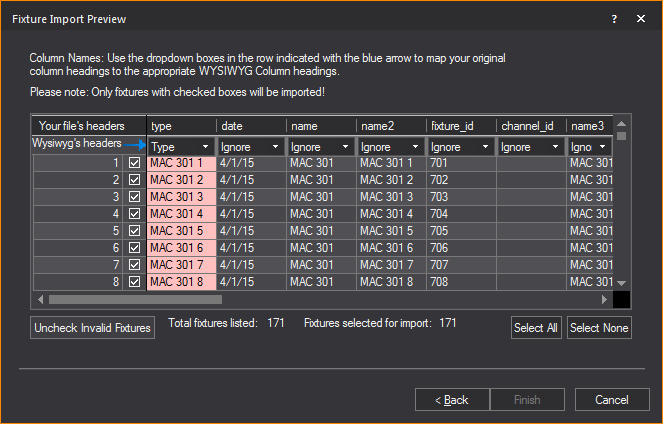663x424 pixels.
Task: Uncheck the checkbox for fixture row 1
Action: (134, 163)
